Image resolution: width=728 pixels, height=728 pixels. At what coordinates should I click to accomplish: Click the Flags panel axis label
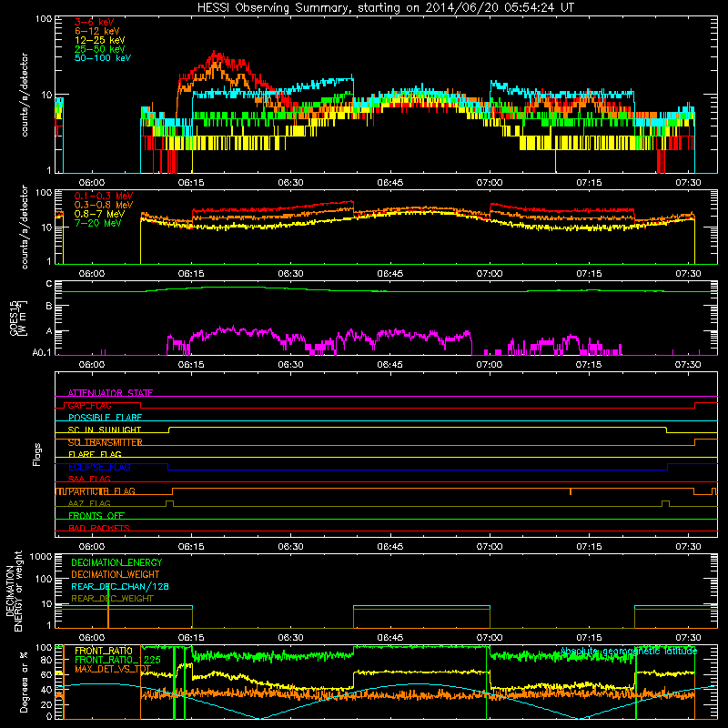click(x=37, y=454)
